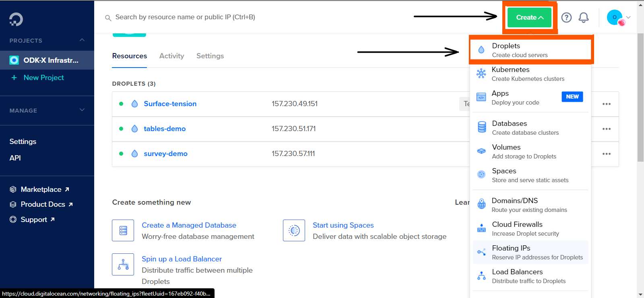The image size is (644, 298).
Task: Click the droplet icon beside Surface-tension
Action: point(135,104)
